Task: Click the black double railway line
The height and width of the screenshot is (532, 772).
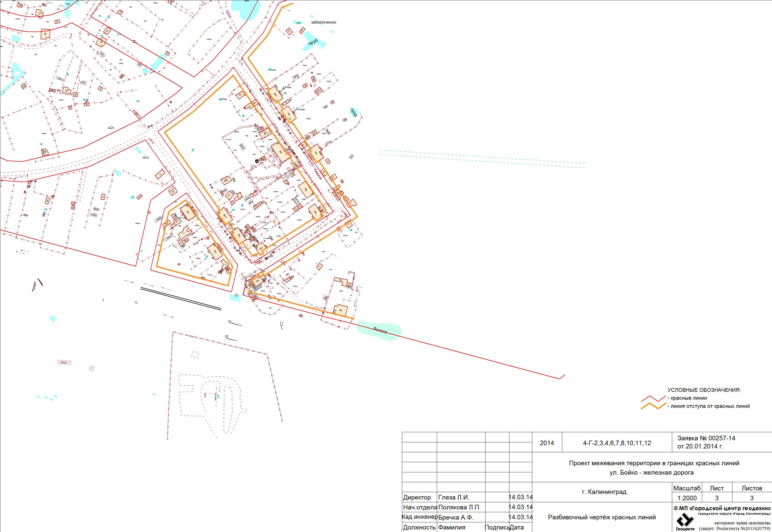Action: pos(181,299)
